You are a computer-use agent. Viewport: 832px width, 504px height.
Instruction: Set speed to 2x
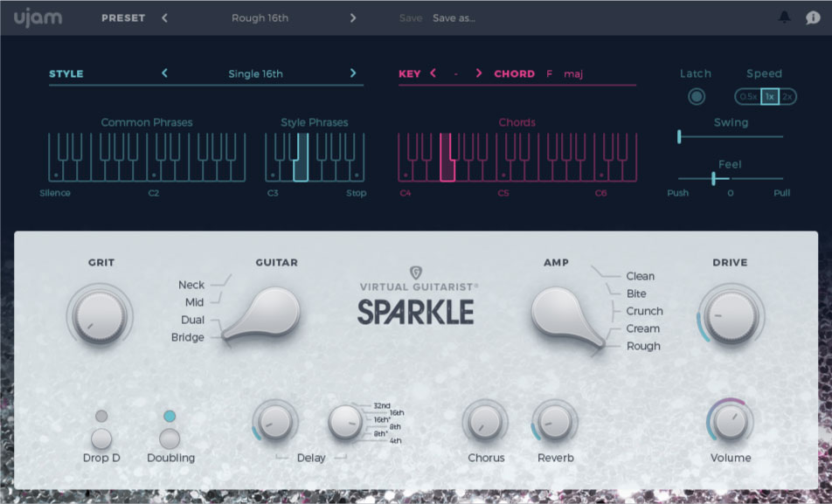click(787, 97)
